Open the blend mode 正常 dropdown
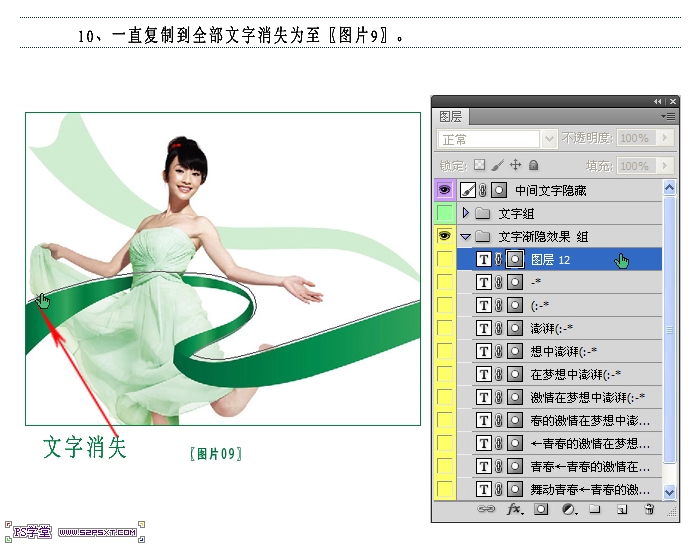Image resolution: width=700 pixels, height=548 pixels. click(x=550, y=139)
